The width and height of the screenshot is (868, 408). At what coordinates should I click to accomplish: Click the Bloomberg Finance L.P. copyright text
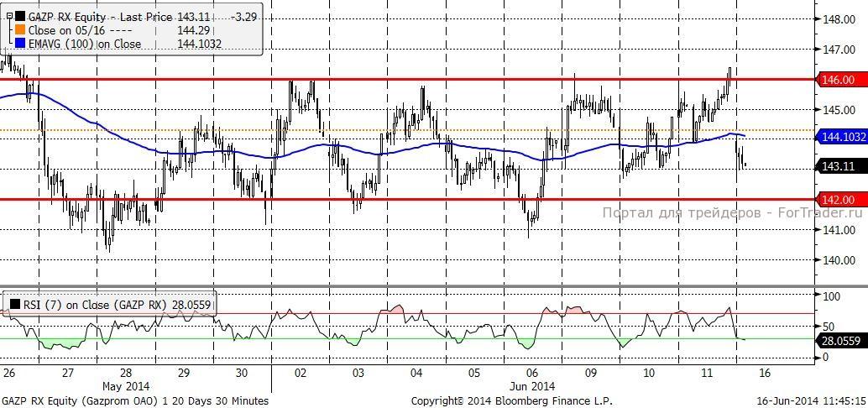point(512,400)
